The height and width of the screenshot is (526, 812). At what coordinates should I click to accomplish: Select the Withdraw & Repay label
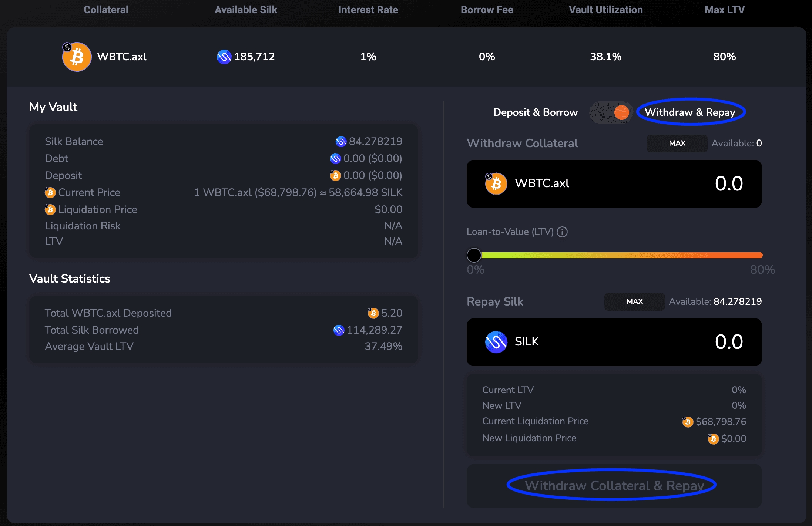pos(690,112)
